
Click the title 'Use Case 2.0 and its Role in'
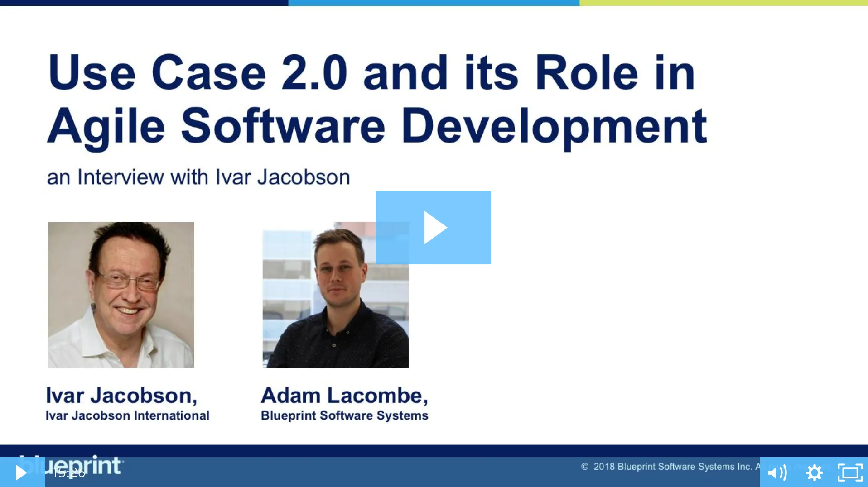click(x=371, y=72)
